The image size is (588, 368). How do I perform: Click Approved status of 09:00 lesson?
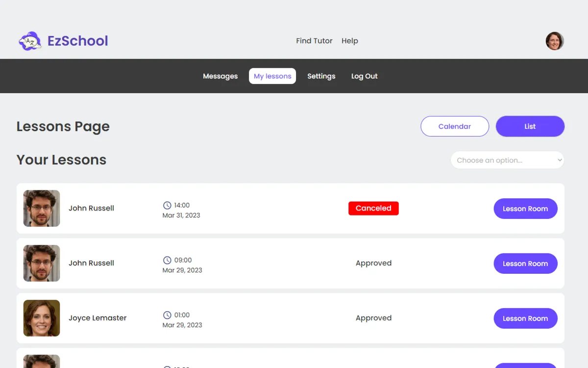coord(373,263)
